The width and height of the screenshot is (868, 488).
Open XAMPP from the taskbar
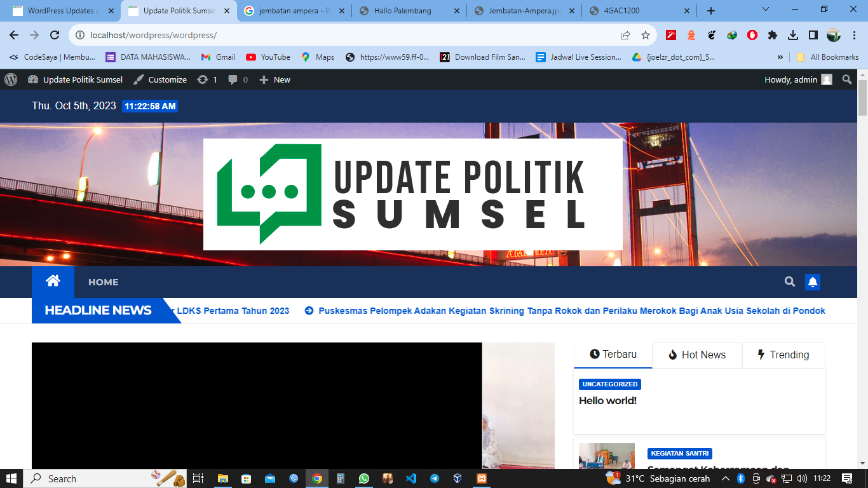click(x=482, y=478)
